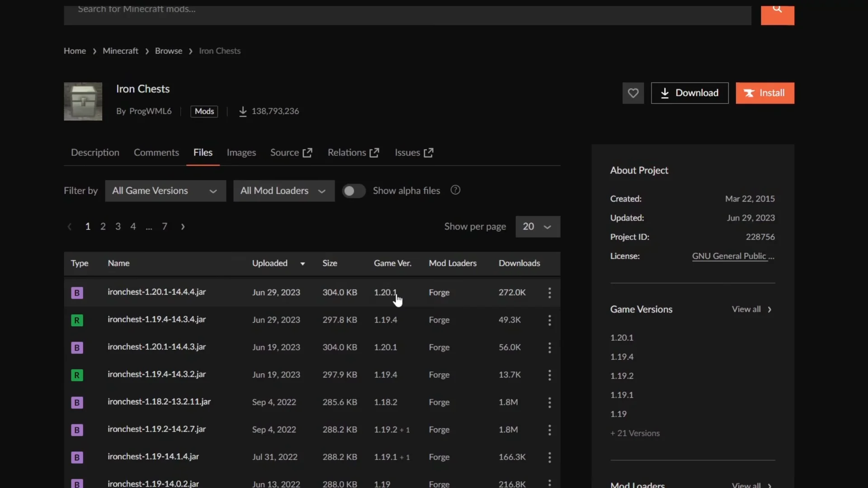Click Beta type badge for ironchest-1.20.1-14.4.4.jar
The image size is (868, 488).
pyautogui.click(x=77, y=293)
